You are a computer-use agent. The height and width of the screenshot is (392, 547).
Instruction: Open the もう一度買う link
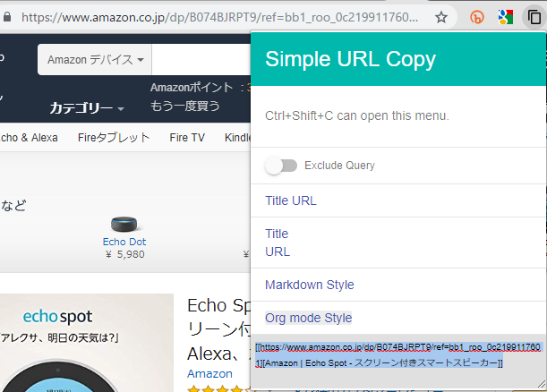pos(185,106)
